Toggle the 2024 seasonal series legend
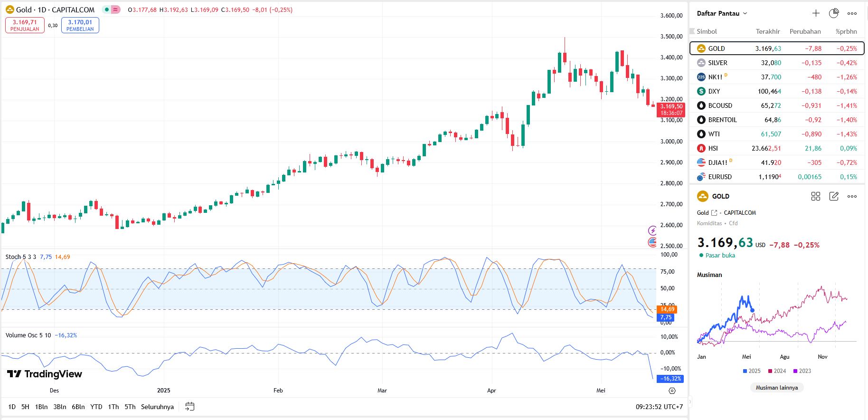The image size is (868, 420). pyautogui.click(x=777, y=371)
